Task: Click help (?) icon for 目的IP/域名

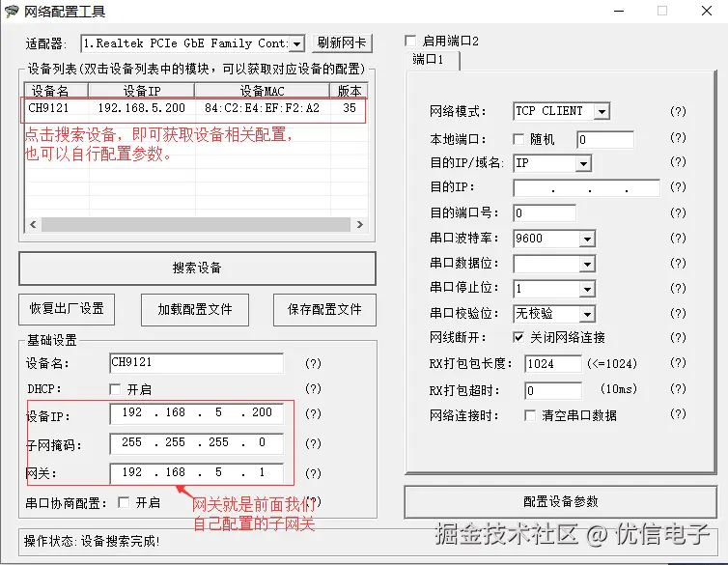Action: coord(678,161)
